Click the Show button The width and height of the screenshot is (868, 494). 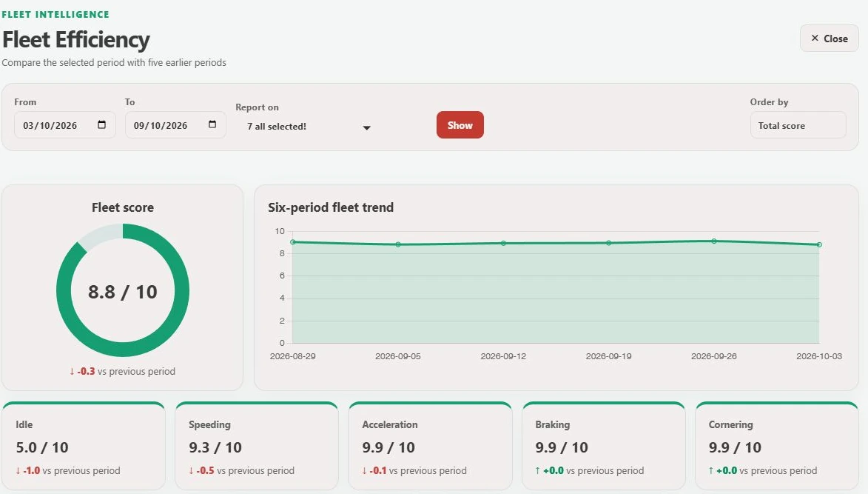click(460, 125)
